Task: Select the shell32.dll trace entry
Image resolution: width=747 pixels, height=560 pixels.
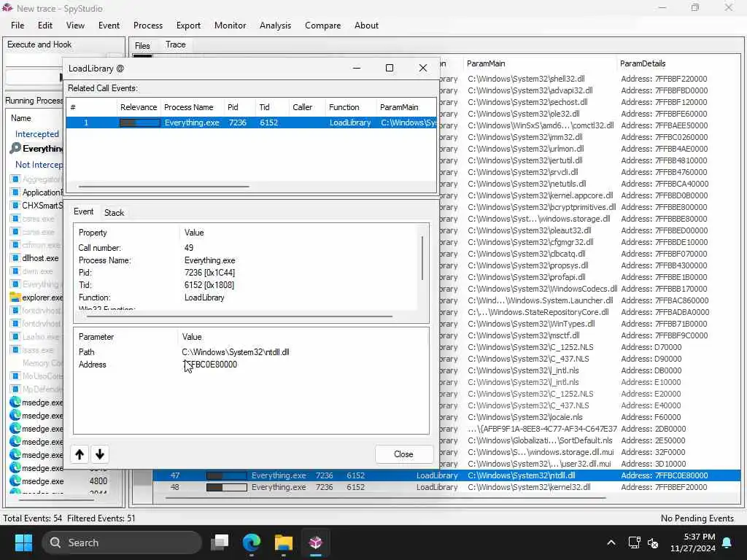Action: tap(526, 79)
